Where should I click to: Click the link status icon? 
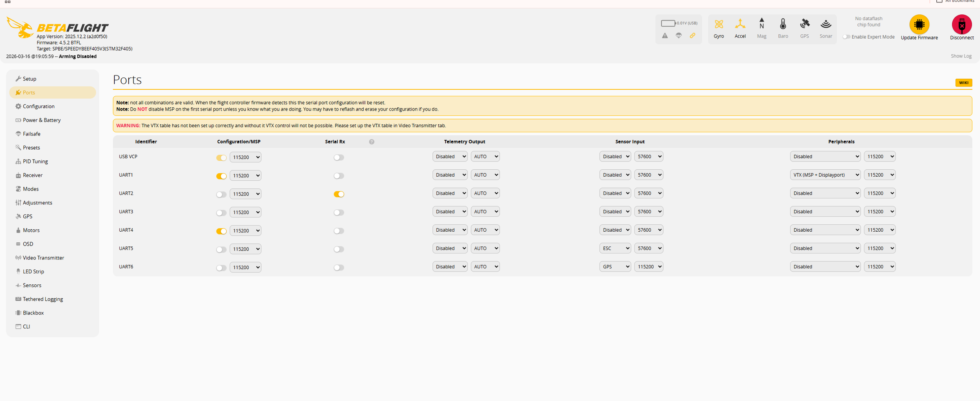(693, 36)
